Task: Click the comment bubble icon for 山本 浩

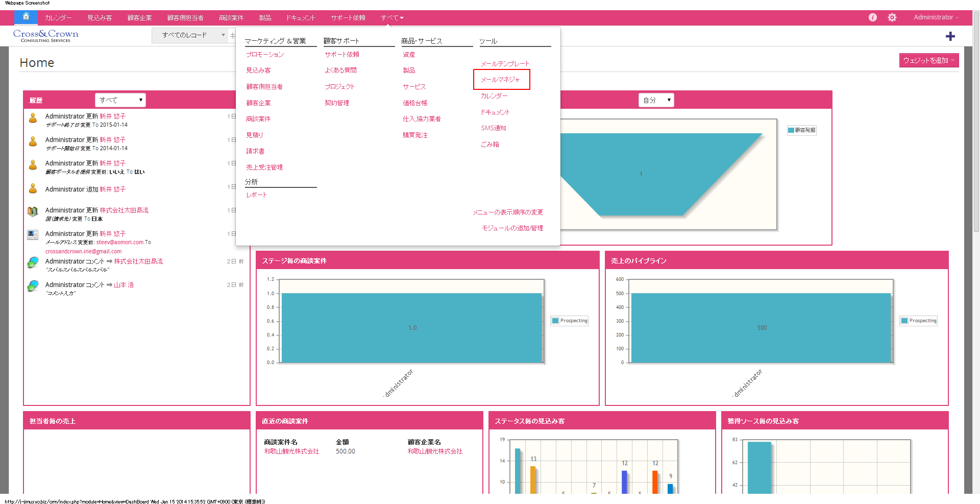Action: 33,286
